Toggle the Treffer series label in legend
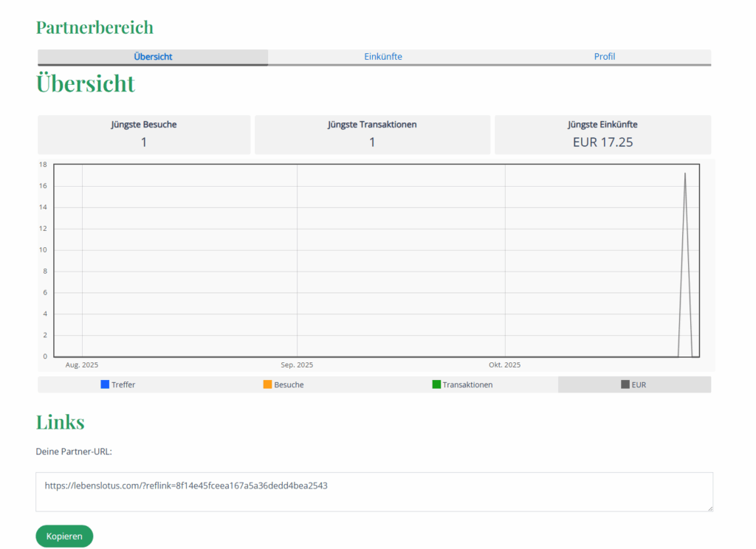Screen dimensions: 756x549 click(123, 385)
